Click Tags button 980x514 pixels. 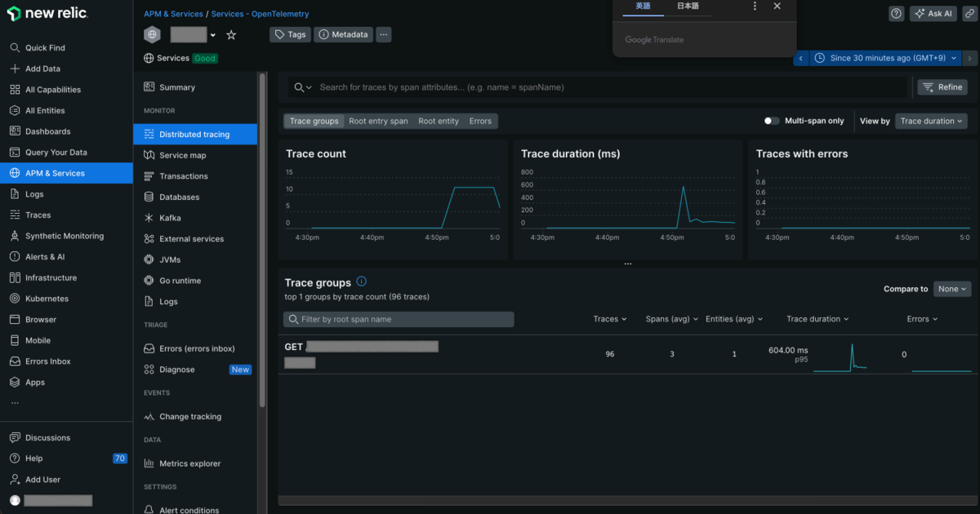click(x=290, y=35)
